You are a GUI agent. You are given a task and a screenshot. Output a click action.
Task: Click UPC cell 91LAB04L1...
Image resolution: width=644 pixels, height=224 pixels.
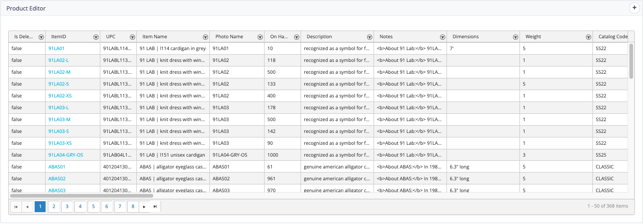pyautogui.click(x=118, y=155)
